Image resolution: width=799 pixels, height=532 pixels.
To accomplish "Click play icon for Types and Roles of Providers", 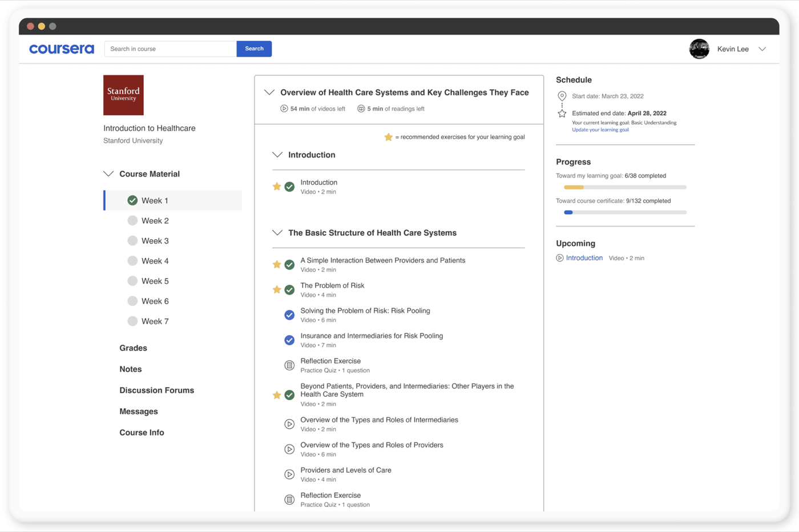I will [289, 449].
